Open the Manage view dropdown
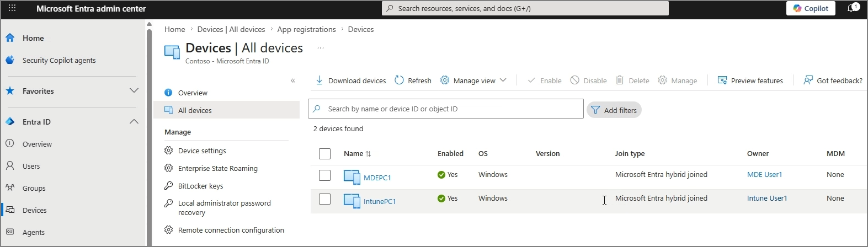The image size is (868, 247). coord(473,80)
